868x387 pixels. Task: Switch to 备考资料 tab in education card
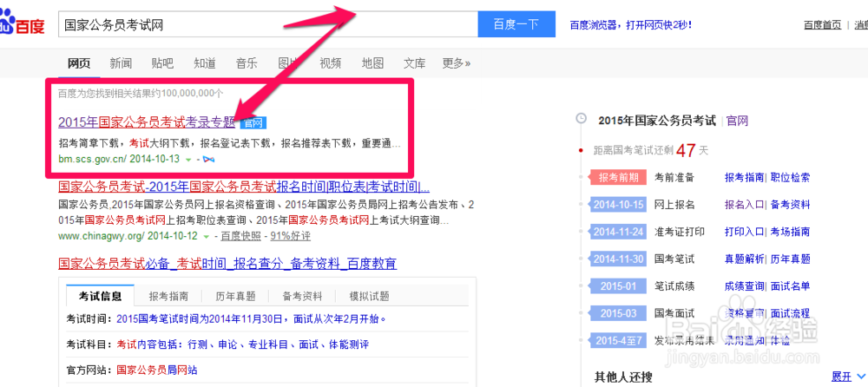[302, 296]
